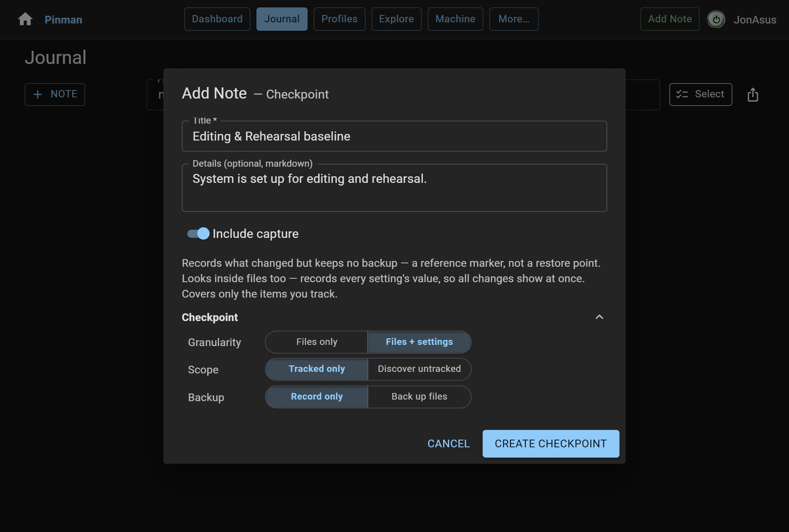Cancel the Add Note dialog
The height and width of the screenshot is (532, 789).
point(449,443)
